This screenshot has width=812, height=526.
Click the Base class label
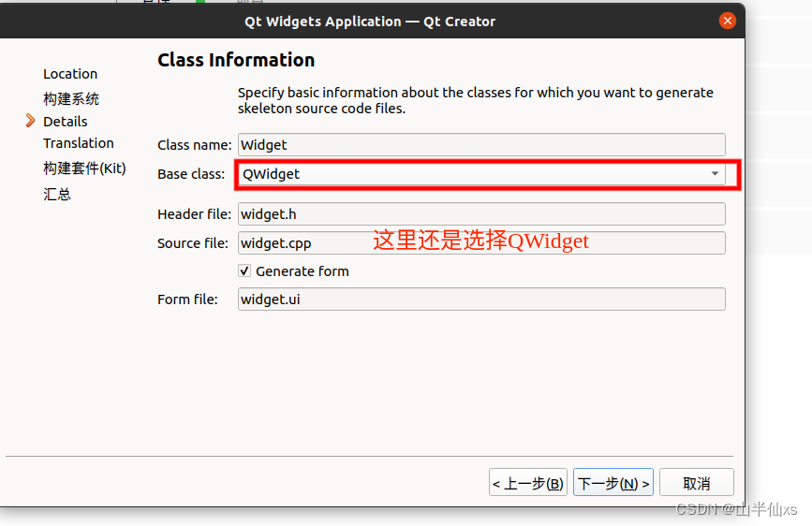click(x=191, y=174)
